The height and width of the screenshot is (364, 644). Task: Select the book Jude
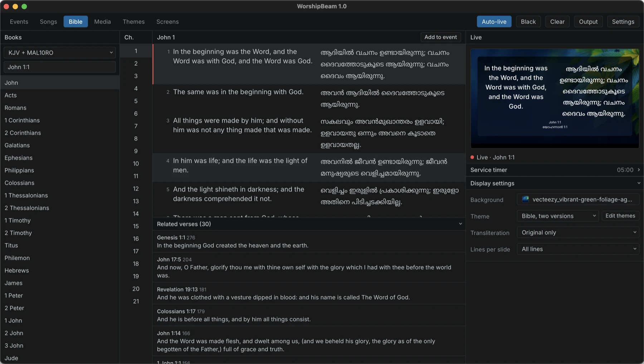(x=60, y=358)
